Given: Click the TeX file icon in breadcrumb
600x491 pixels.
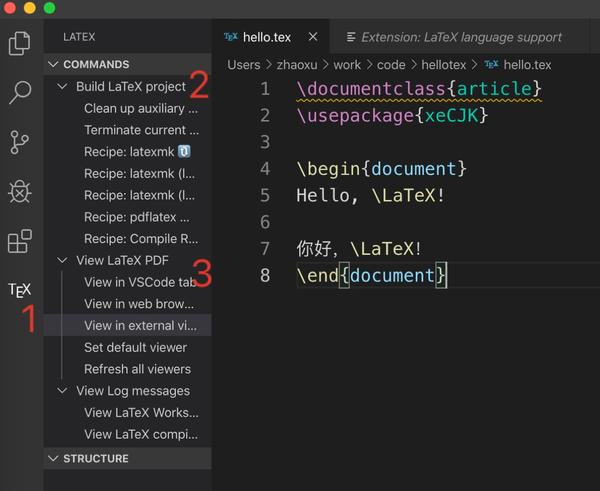Looking at the screenshot, I should pos(491,65).
